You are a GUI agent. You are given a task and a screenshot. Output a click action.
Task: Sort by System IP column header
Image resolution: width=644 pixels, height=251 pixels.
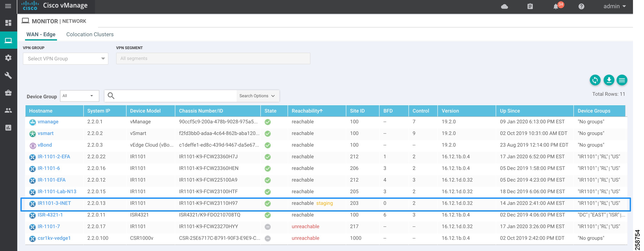coord(105,111)
